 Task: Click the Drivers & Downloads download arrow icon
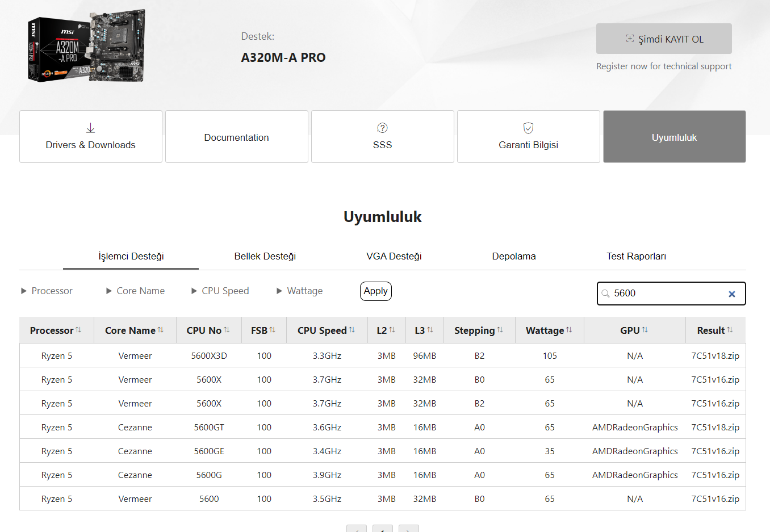(x=90, y=128)
